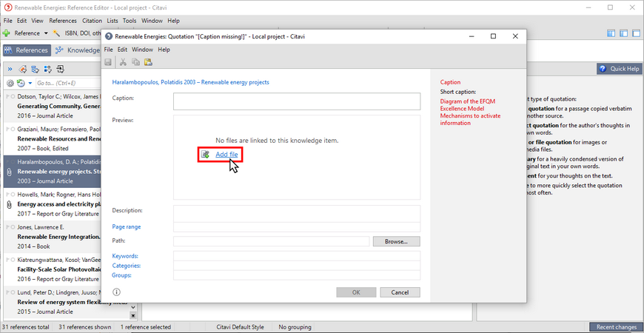
Task: Switch to two-column layout icon
Action: 623,33
